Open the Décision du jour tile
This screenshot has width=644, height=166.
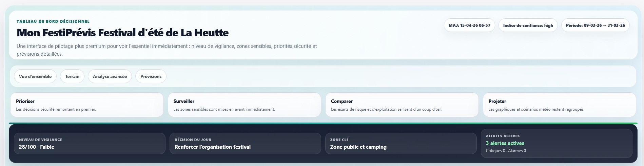coord(245,144)
